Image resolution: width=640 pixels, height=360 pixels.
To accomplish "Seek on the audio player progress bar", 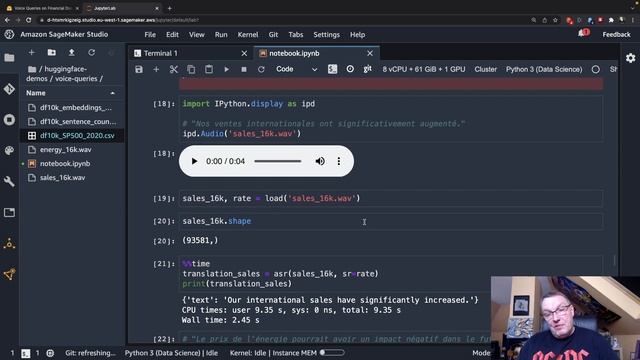I will click(x=278, y=161).
